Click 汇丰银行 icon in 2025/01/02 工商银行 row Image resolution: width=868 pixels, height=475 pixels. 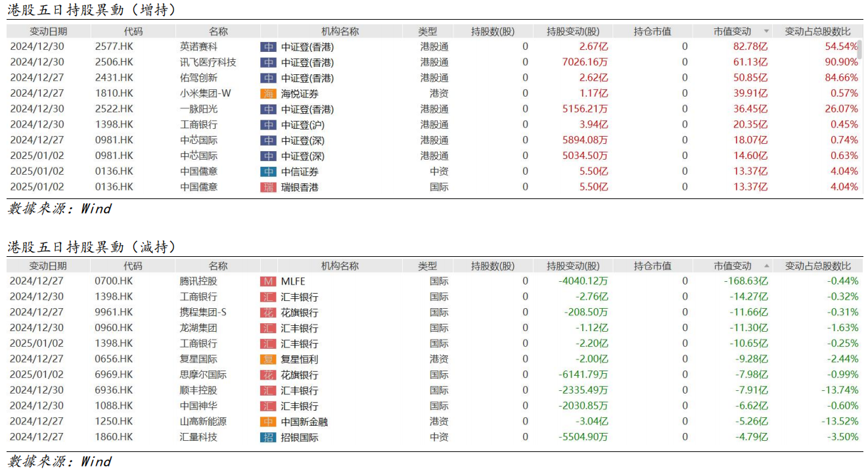pos(268,344)
